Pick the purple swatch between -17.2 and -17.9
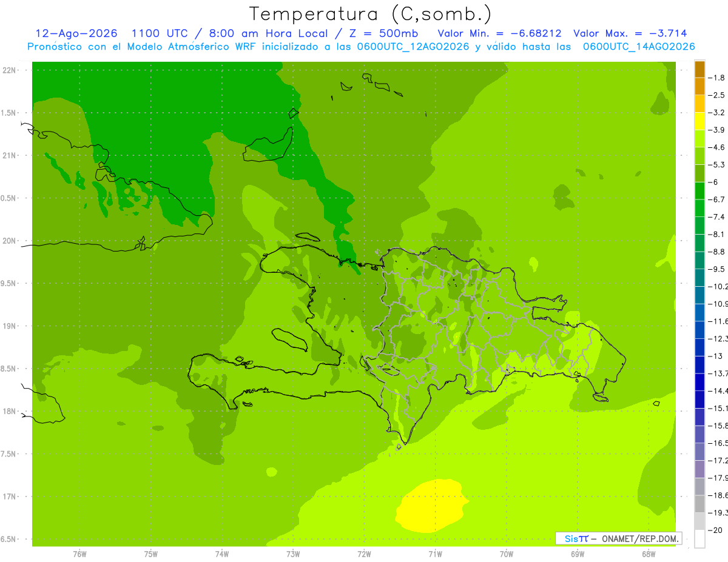 pyautogui.click(x=699, y=469)
